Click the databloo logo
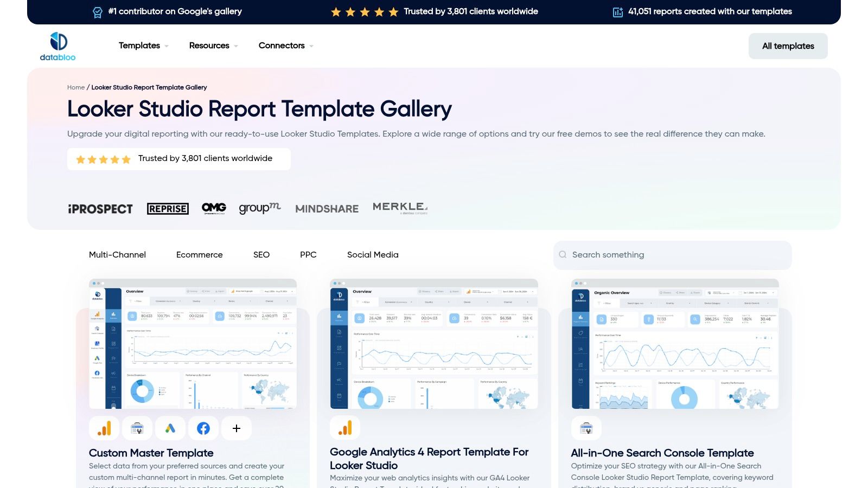 click(x=58, y=45)
